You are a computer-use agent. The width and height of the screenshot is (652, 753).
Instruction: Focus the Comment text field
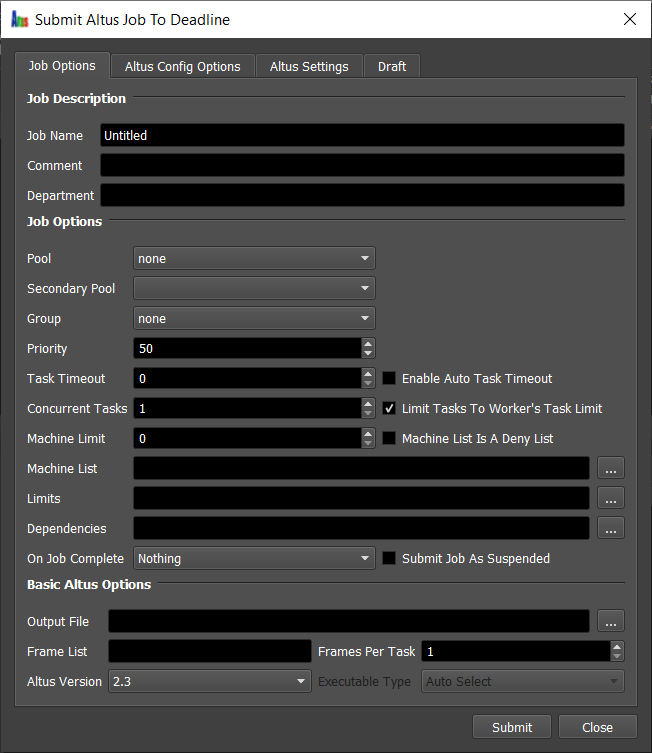362,165
